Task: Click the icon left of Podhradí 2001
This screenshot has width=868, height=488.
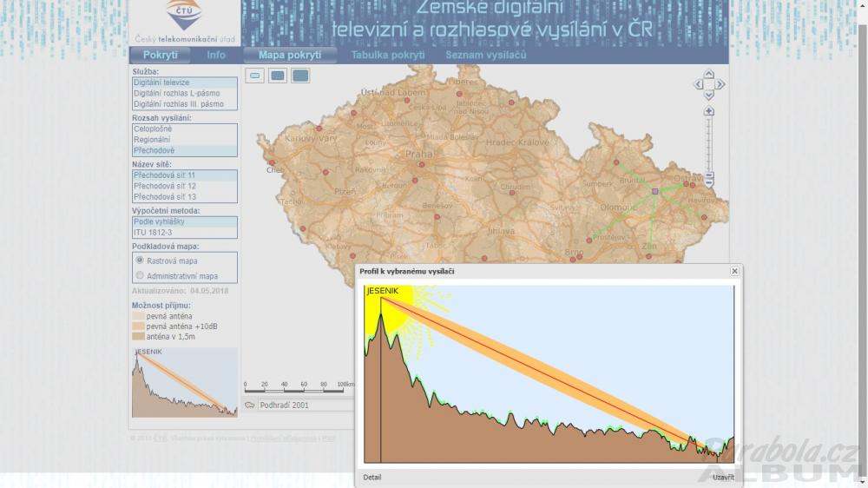Action: click(250, 405)
